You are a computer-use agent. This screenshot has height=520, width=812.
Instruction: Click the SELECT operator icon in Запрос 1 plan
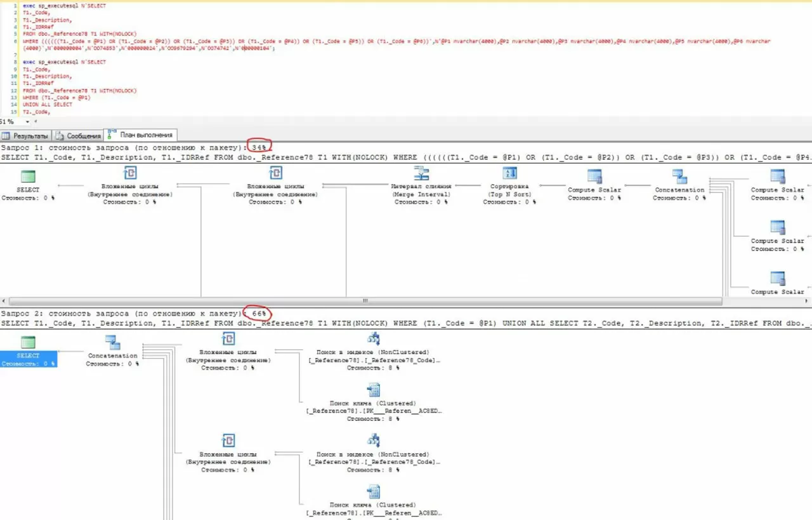(x=28, y=176)
